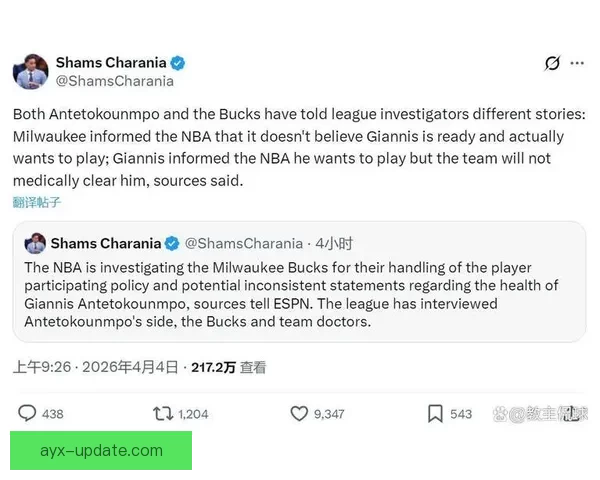Like the post with the heart icon
The image size is (600, 480).
[x=299, y=413]
